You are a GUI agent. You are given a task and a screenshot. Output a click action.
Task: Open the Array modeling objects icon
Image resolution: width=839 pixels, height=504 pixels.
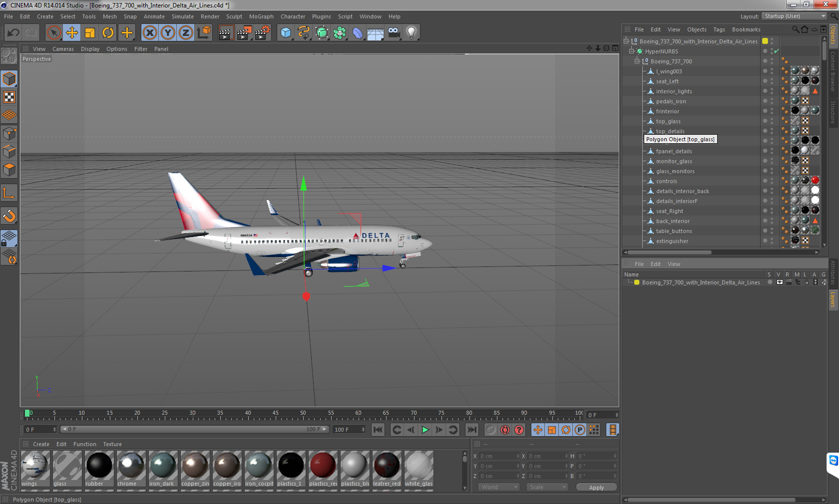coord(340,33)
